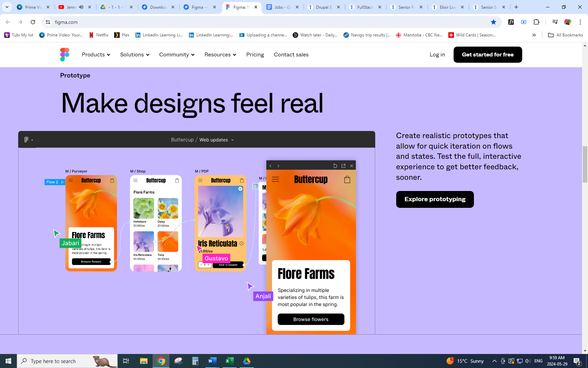The image size is (588, 368).
Task: Mute the YouTube Jenny tab audio
Action: pos(81,7)
